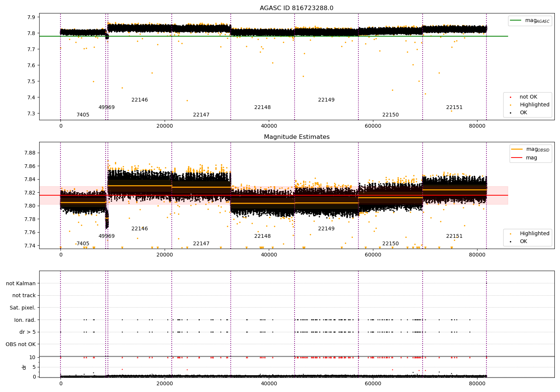Click obsid label 22150 in the top plot
The image size is (560, 392).
coord(391,115)
